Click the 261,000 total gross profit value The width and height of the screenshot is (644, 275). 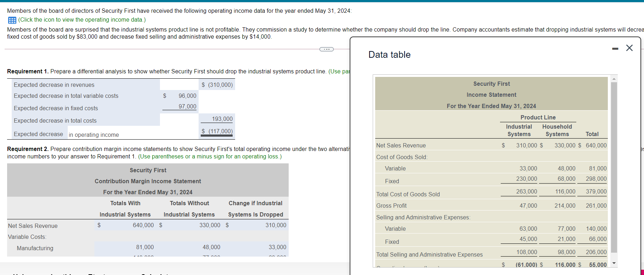click(x=596, y=206)
